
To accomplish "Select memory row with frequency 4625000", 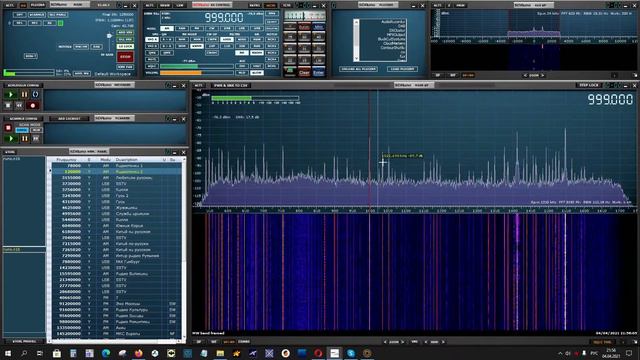I will point(116,208).
